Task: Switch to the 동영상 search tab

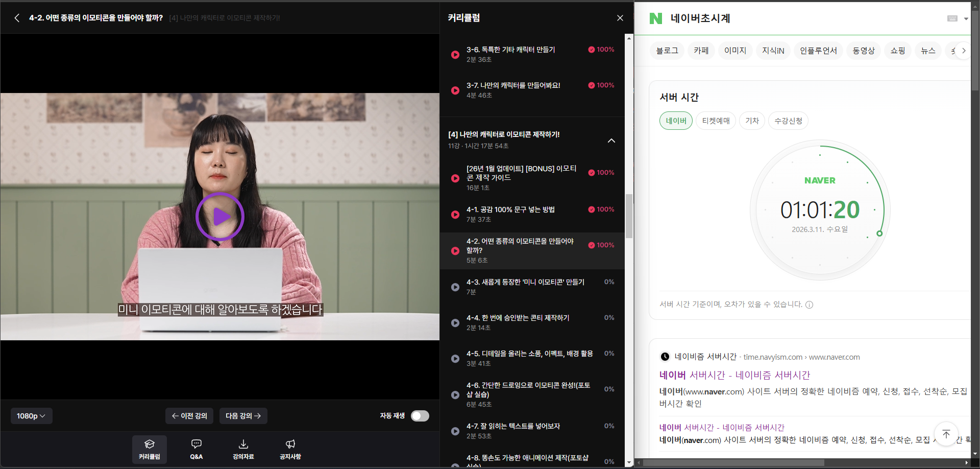Action: [864, 51]
